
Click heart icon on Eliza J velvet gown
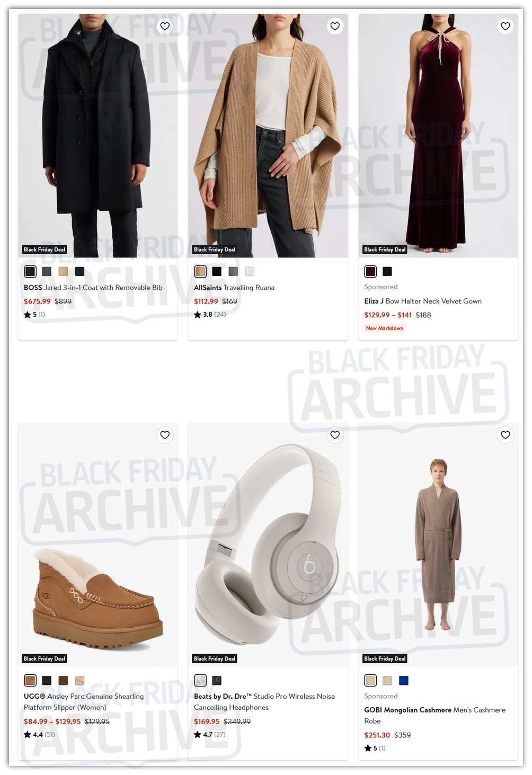coord(506,26)
